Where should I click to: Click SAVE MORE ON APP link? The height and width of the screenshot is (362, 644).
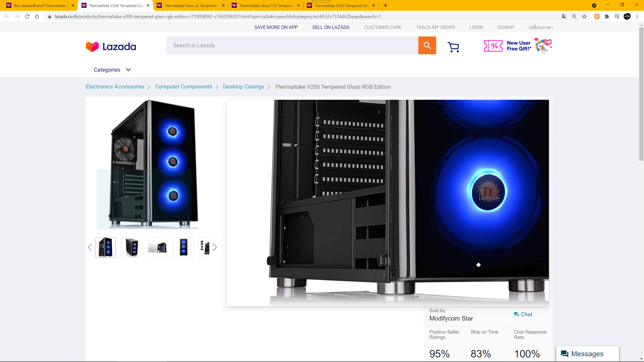click(x=276, y=27)
